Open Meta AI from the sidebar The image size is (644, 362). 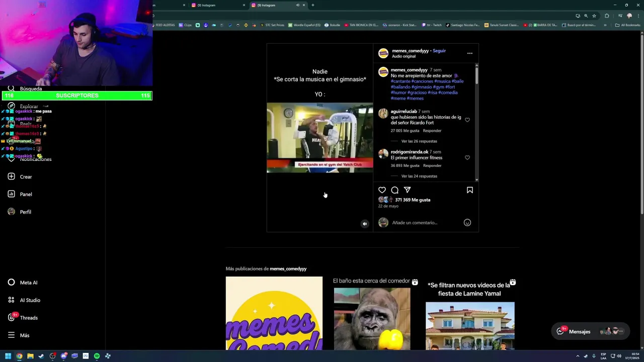[x=23, y=283]
